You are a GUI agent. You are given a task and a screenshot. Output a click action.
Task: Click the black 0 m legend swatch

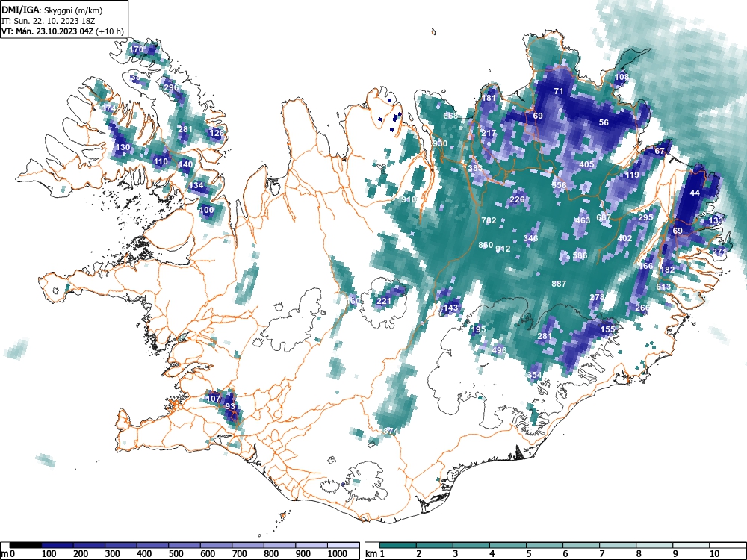(x=25, y=545)
